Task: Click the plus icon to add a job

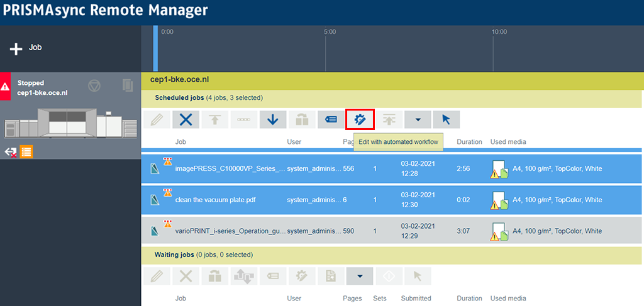Action: (x=16, y=49)
